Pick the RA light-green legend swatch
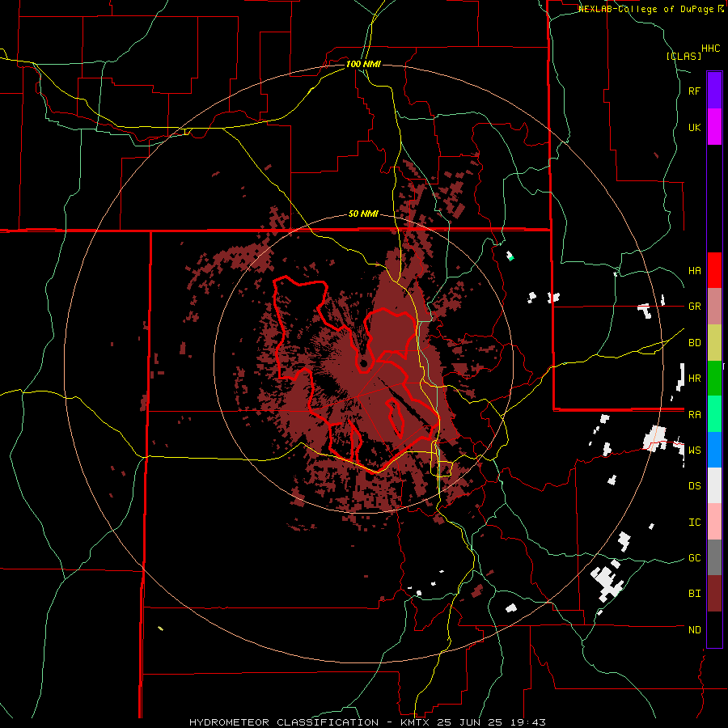The image size is (728, 728). point(714,414)
